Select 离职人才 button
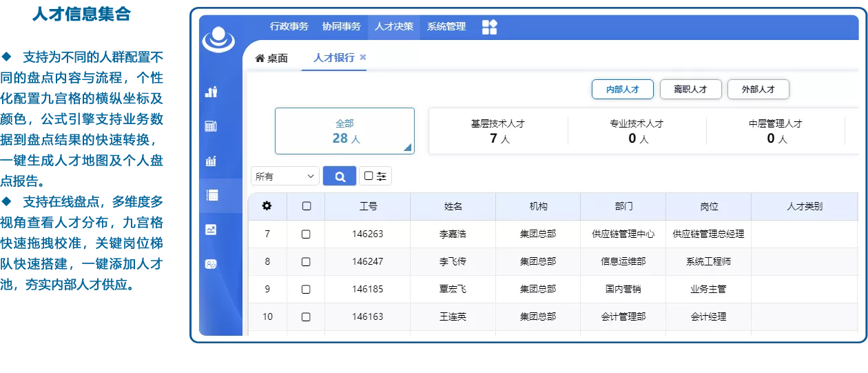 click(690, 90)
